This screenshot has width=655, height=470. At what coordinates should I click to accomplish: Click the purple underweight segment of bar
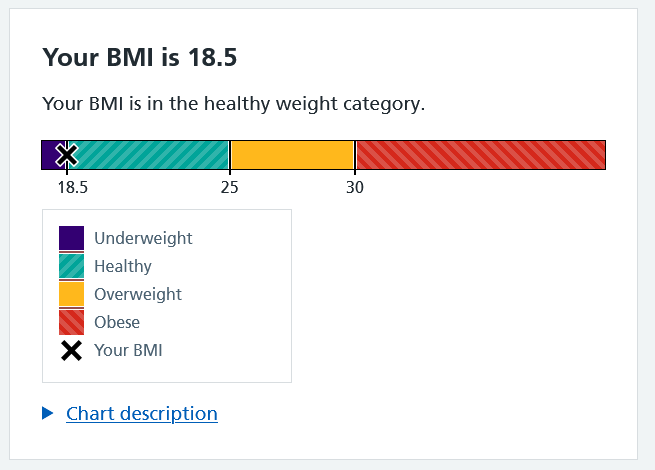[48, 155]
